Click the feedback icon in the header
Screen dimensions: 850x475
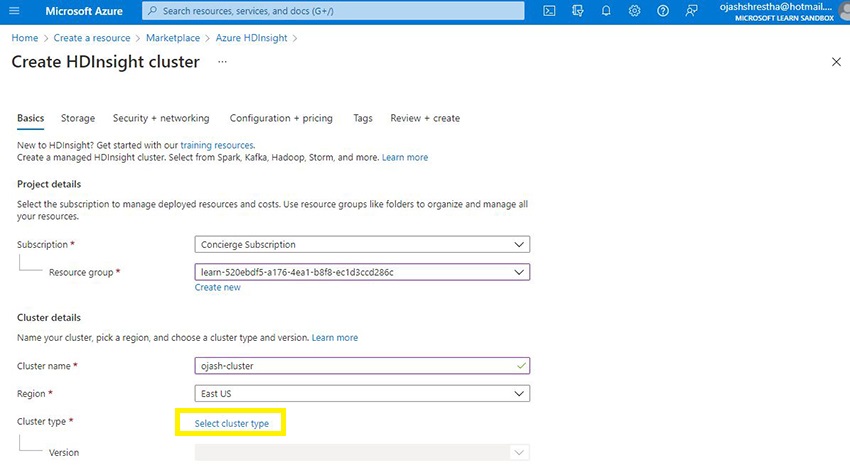(x=691, y=11)
